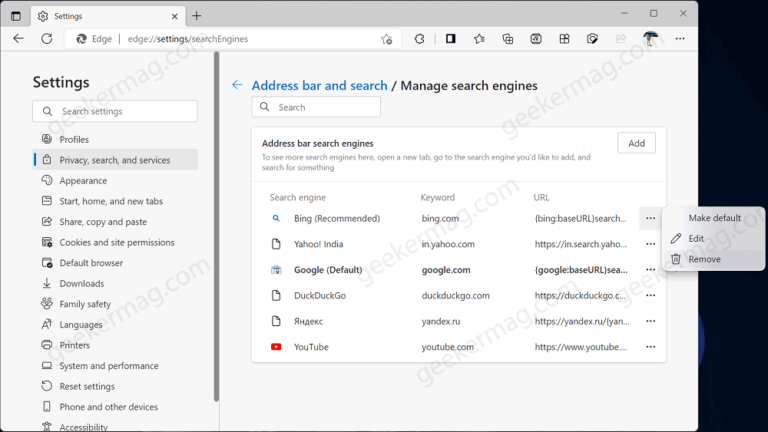Focus the search engines Search box

point(316,107)
